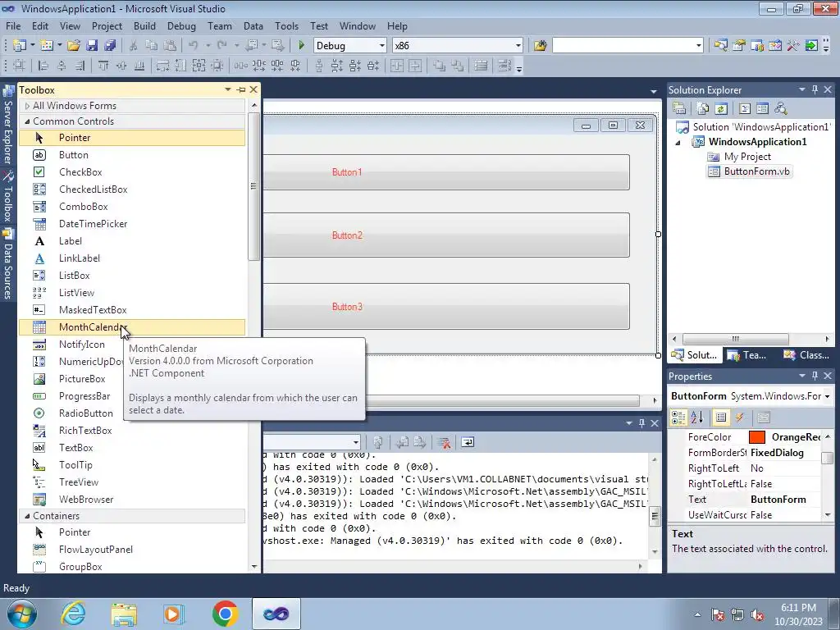Click the Find in Files binoculars icon

[540, 46]
